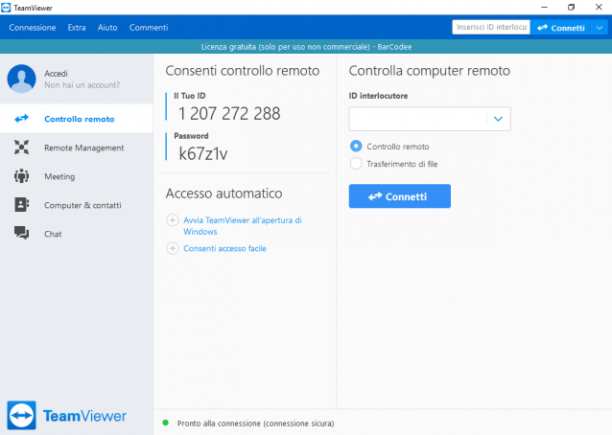Image resolution: width=612 pixels, height=435 pixels.
Task: Open the Commenti menu
Action: click(x=149, y=27)
